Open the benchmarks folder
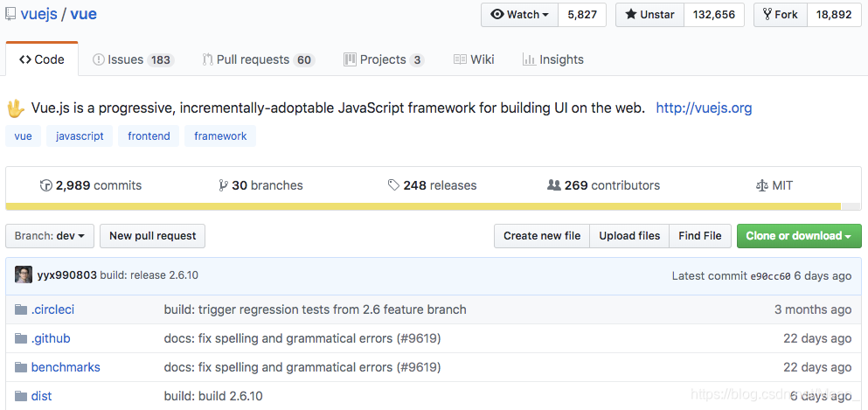This screenshot has height=410, width=868. pos(66,367)
